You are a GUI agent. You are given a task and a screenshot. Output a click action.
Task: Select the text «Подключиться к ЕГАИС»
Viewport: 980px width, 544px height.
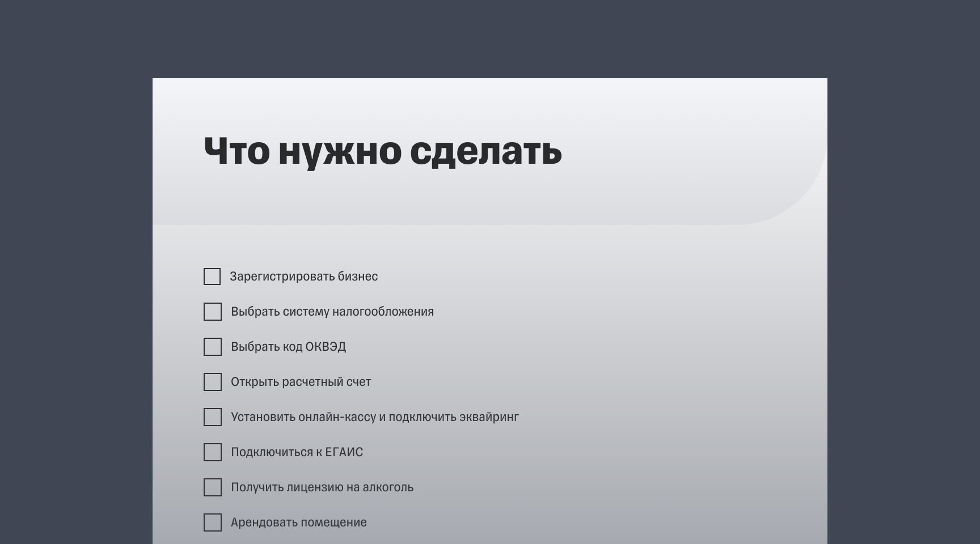(297, 452)
